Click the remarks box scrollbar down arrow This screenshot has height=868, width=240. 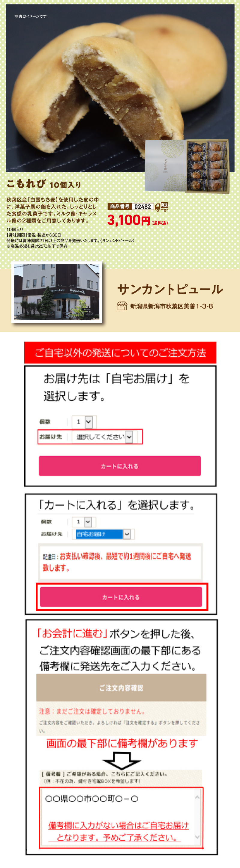click(197, 837)
